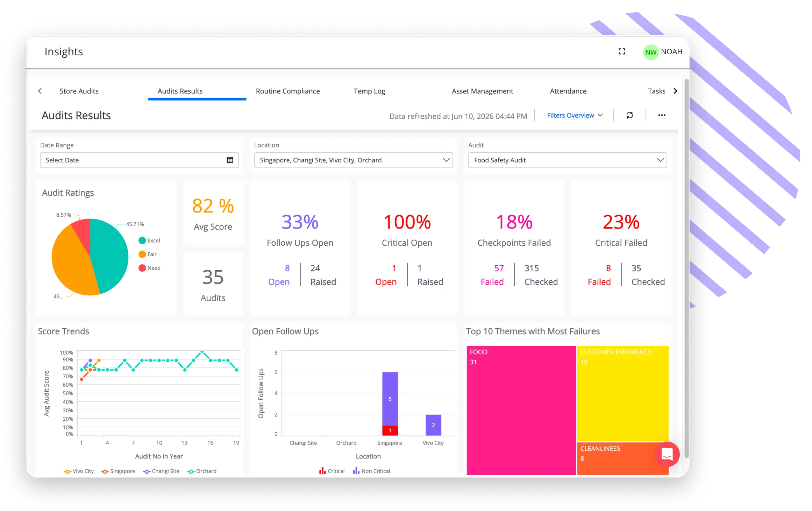
Task: Show previous tabs with the left chevron
Action: 40,91
